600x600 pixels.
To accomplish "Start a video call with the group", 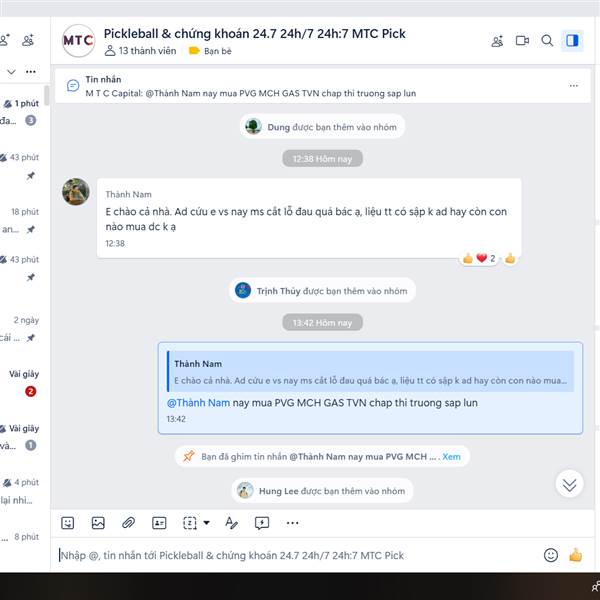I will (x=522, y=41).
